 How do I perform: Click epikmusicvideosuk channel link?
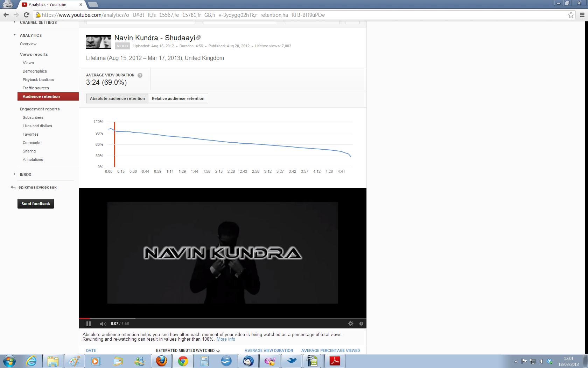[x=37, y=187]
